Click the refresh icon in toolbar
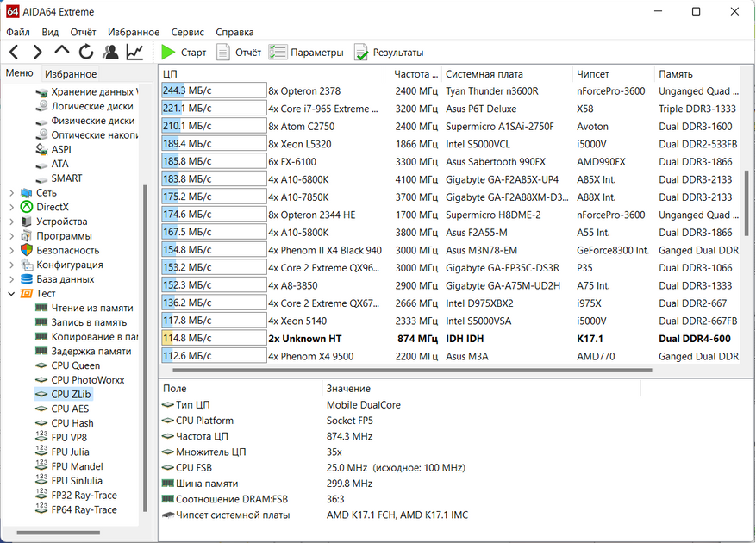The width and height of the screenshot is (756, 543). click(x=86, y=52)
